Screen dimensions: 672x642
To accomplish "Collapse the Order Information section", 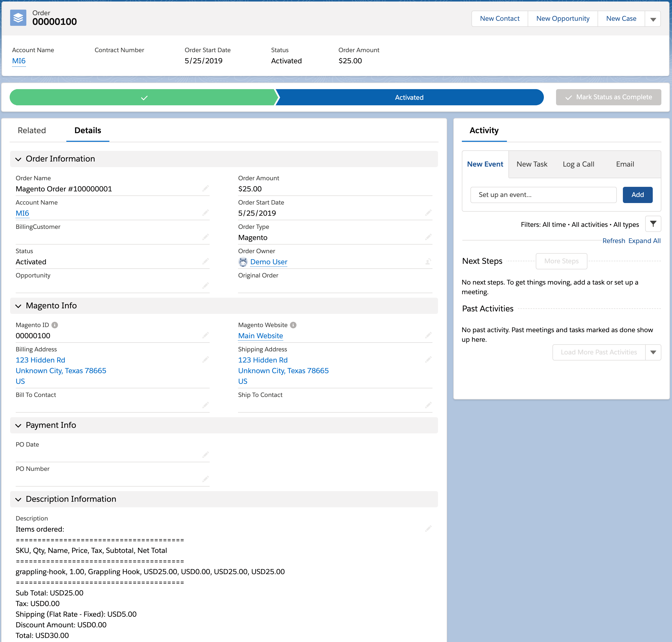I will coord(18,159).
